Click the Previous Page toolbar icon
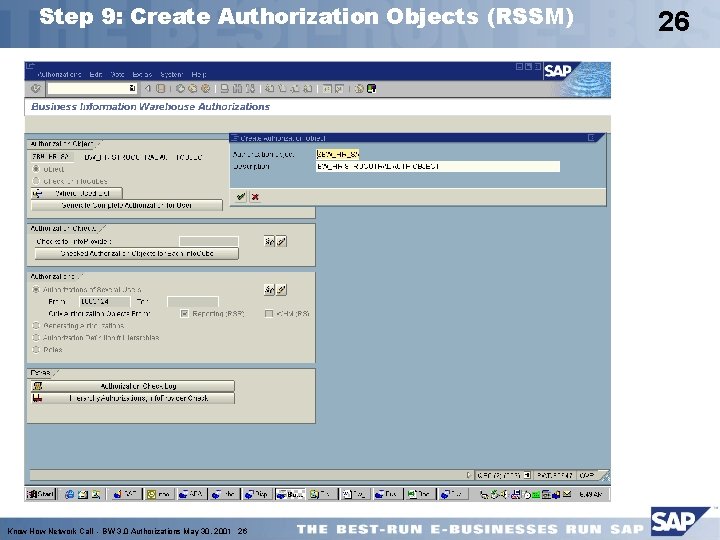This screenshot has width=720, height=540. [282, 89]
